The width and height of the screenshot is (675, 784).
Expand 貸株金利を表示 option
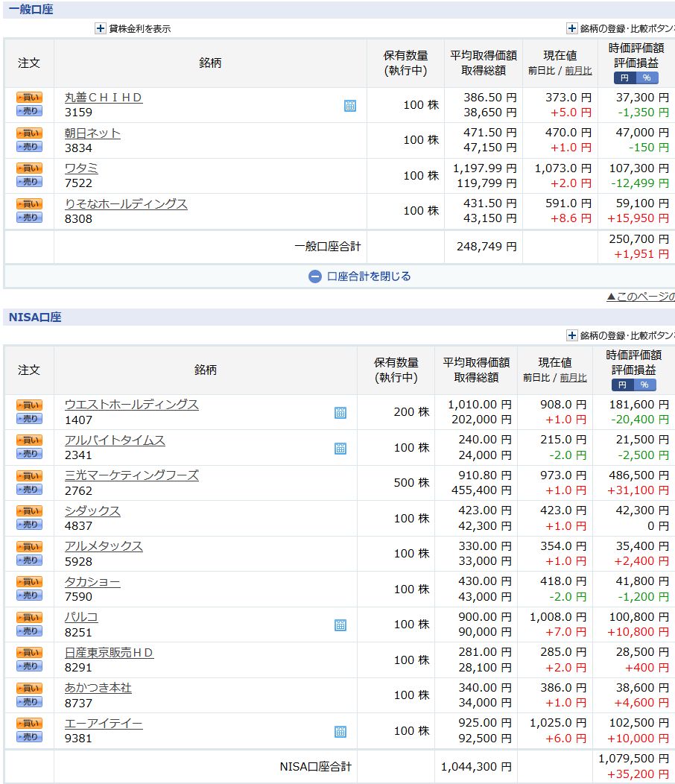101,28
